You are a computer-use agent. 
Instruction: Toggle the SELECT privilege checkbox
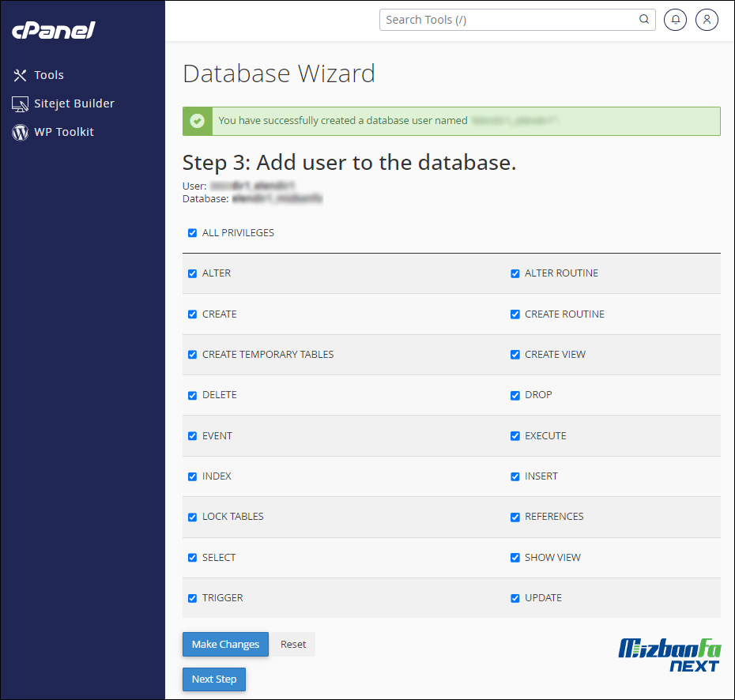tap(192, 558)
